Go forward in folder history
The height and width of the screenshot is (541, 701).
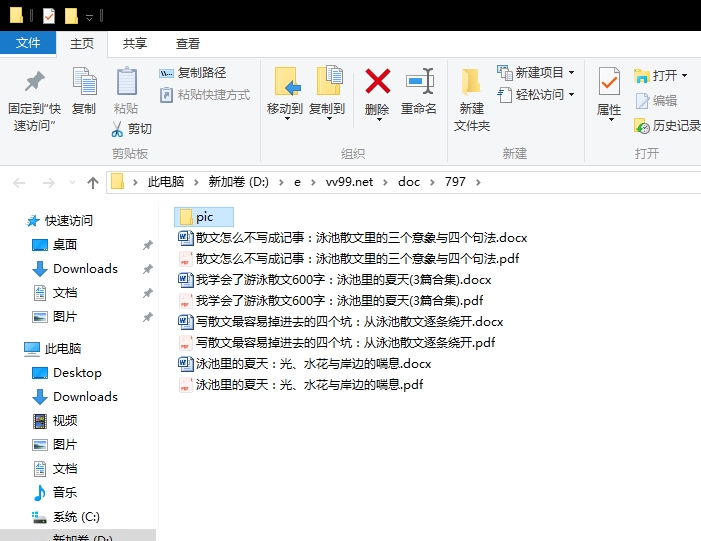tap(48, 182)
